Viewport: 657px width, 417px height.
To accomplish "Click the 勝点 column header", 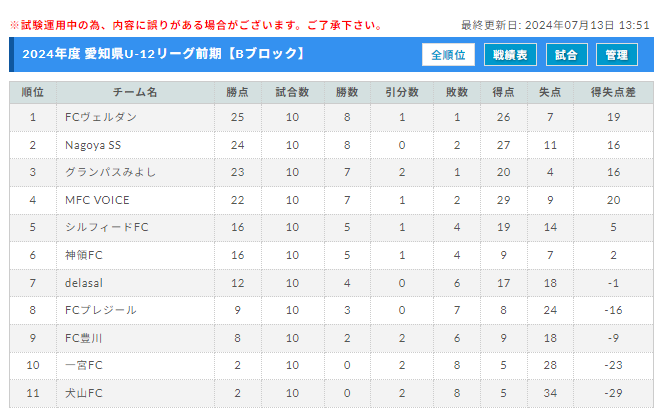I will click(238, 92).
